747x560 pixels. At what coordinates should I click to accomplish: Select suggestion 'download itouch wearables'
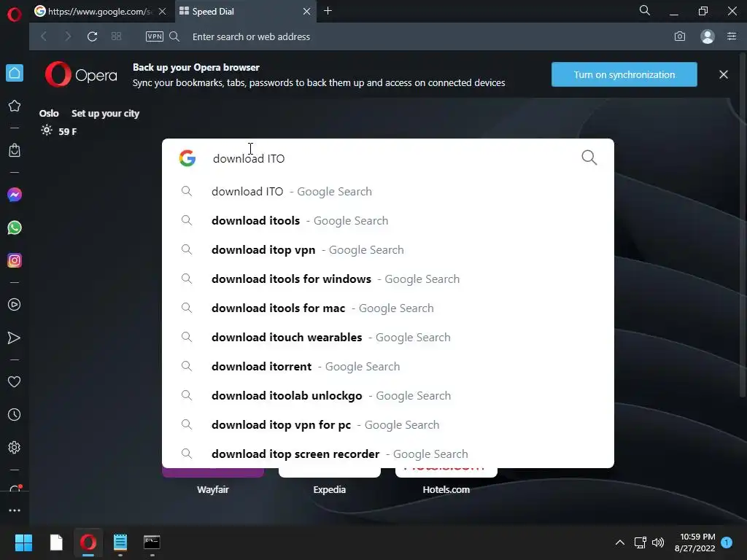(x=388, y=337)
